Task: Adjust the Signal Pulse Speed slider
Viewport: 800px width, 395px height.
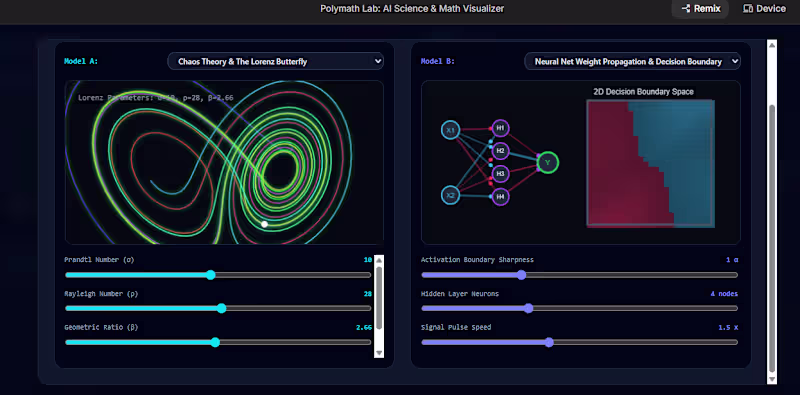Action: pyautogui.click(x=579, y=342)
